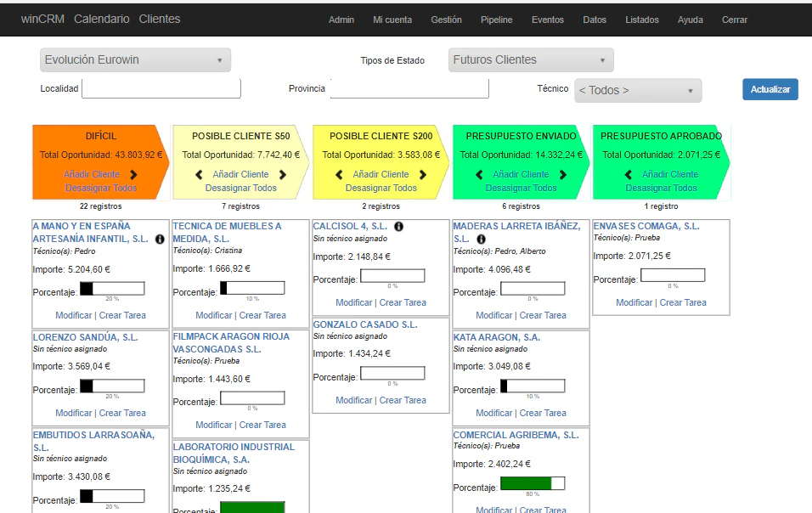Click Modificar on FILMPACK ARAGON card
Image resolution: width=812 pixels, height=513 pixels.
(213, 425)
